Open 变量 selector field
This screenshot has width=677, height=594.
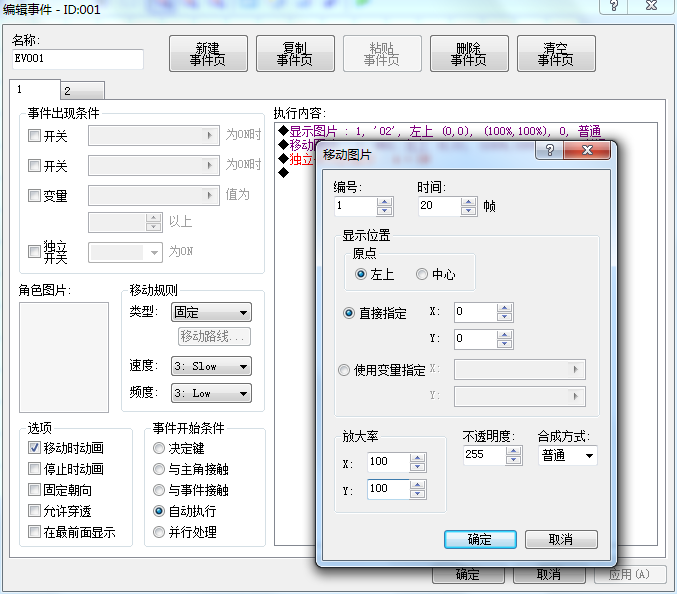[x=154, y=196]
